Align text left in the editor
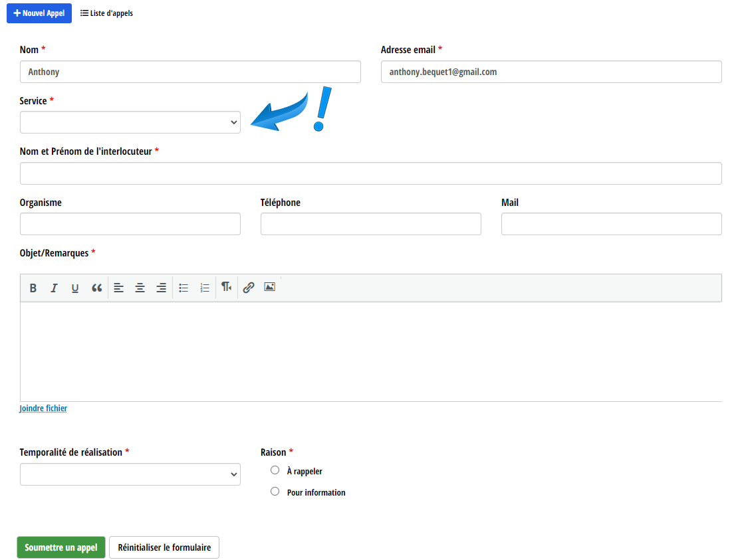The image size is (740, 560). (119, 288)
